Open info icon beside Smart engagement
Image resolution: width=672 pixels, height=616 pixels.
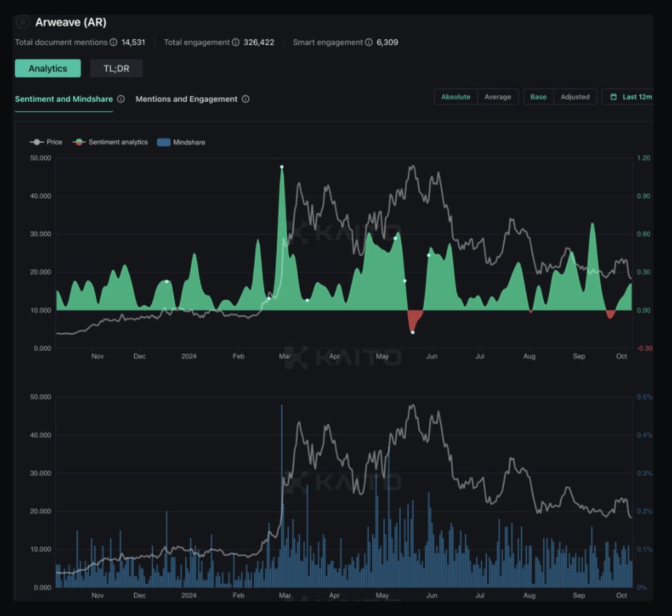coord(369,42)
